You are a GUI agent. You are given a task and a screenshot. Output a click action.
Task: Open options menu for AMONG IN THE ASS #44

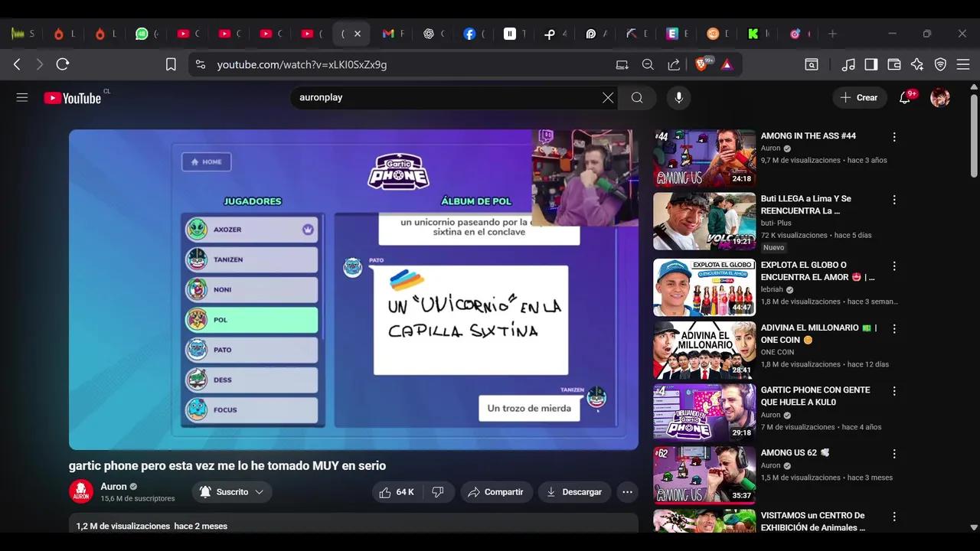coord(893,137)
